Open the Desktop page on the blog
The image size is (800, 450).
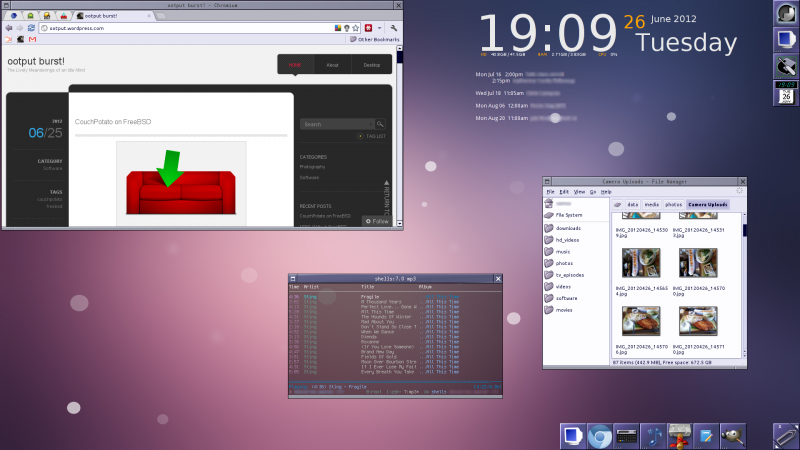tap(371, 65)
